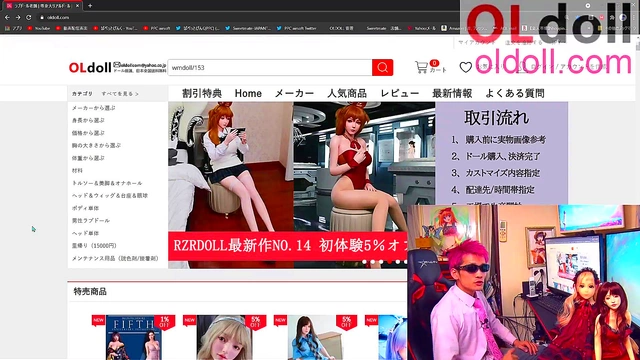Open a new browser tab with plus
This screenshot has width=640, height=360.
pos(90,6)
